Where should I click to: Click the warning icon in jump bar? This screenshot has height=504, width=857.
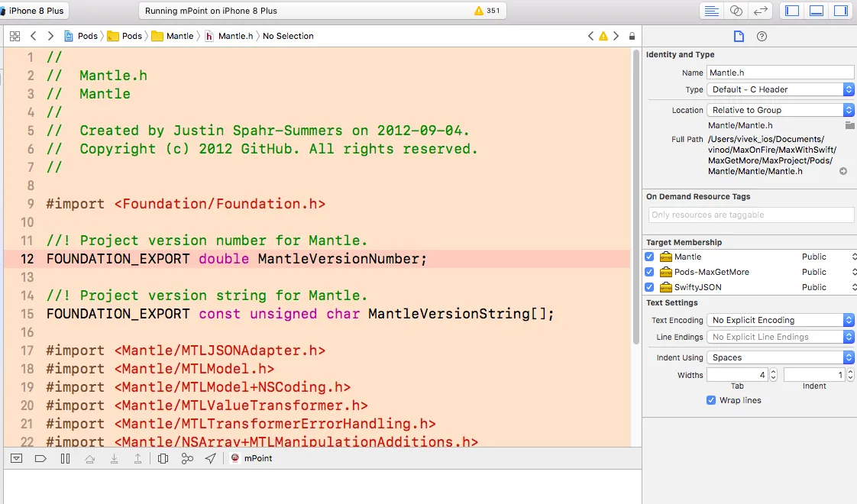pos(603,36)
